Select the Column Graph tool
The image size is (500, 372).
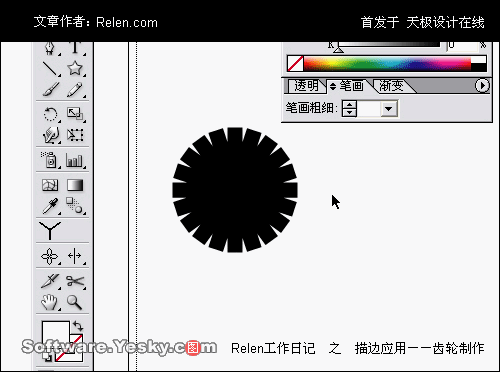75,160
